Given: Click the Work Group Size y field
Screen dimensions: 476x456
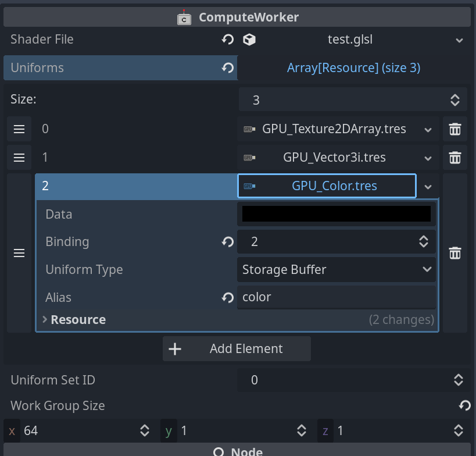Looking at the screenshot, I should coord(236,431).
